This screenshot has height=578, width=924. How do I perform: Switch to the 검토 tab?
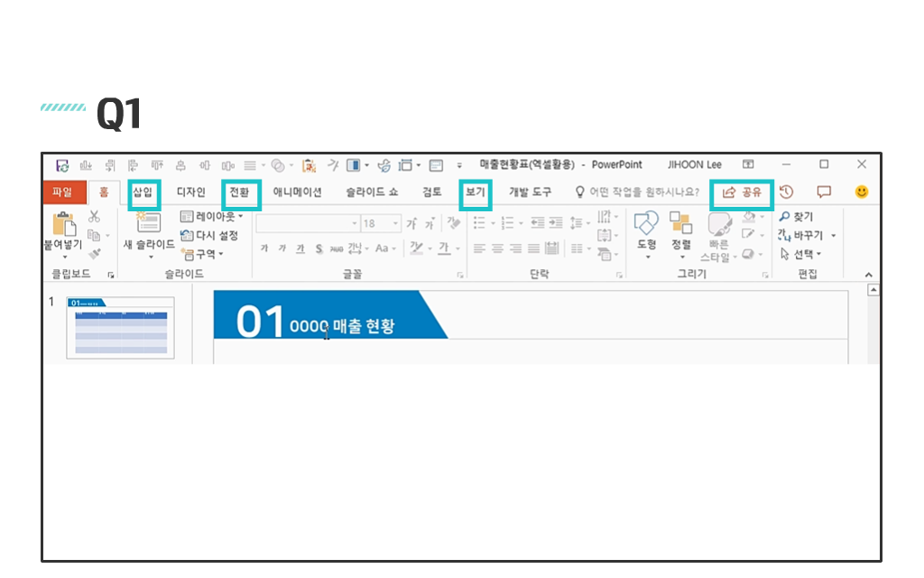pos(432,192)
